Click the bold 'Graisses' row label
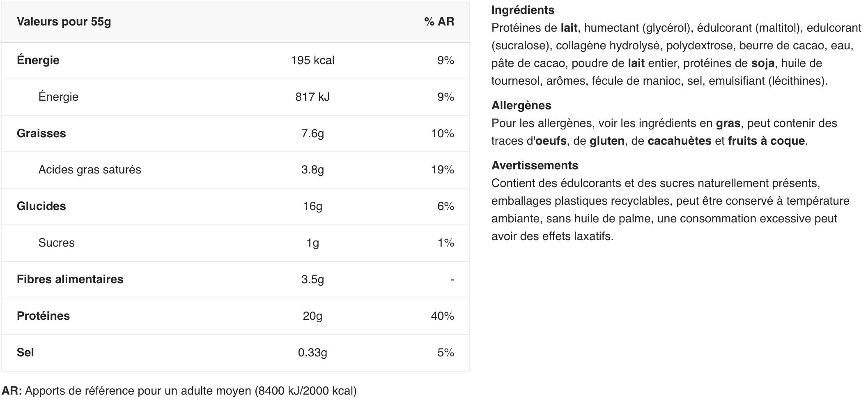This screenshot has width=868, height=402. (x=41, y=134)
